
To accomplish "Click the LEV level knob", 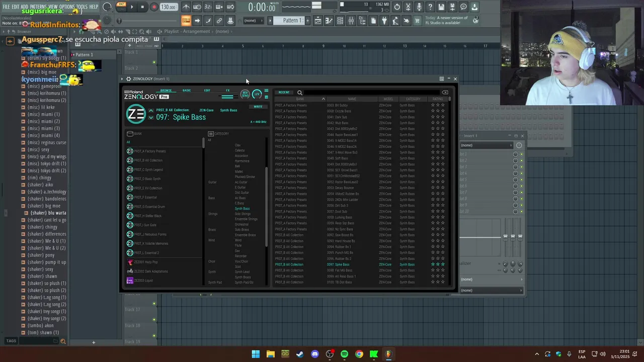I will click(x=257, y=94).
